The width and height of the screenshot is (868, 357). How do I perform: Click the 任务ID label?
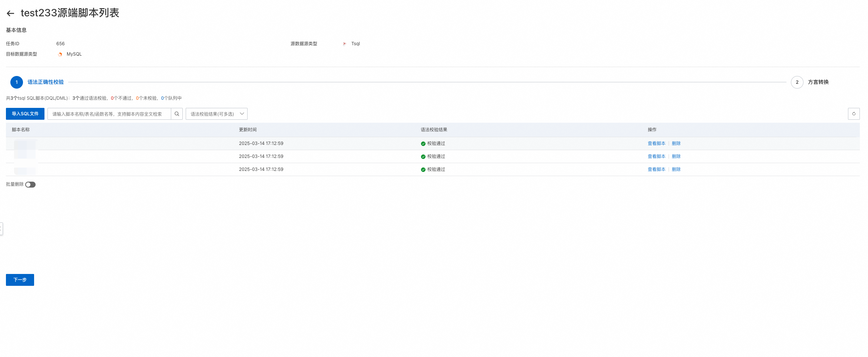pyautogui.click(x=13, y=44)
